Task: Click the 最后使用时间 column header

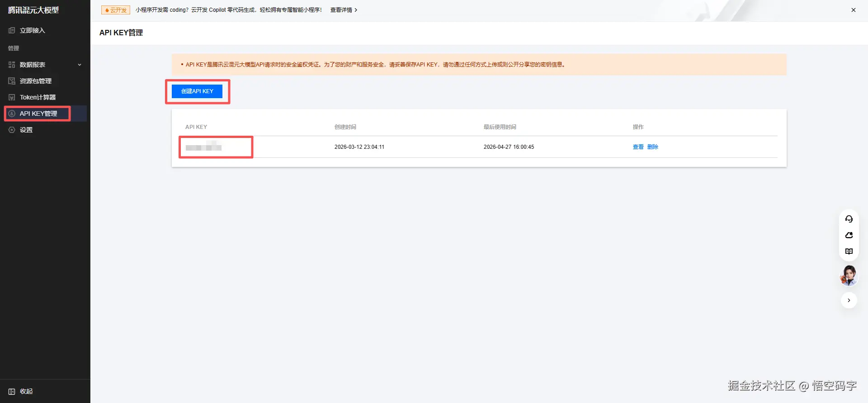Action: [500, 127]
